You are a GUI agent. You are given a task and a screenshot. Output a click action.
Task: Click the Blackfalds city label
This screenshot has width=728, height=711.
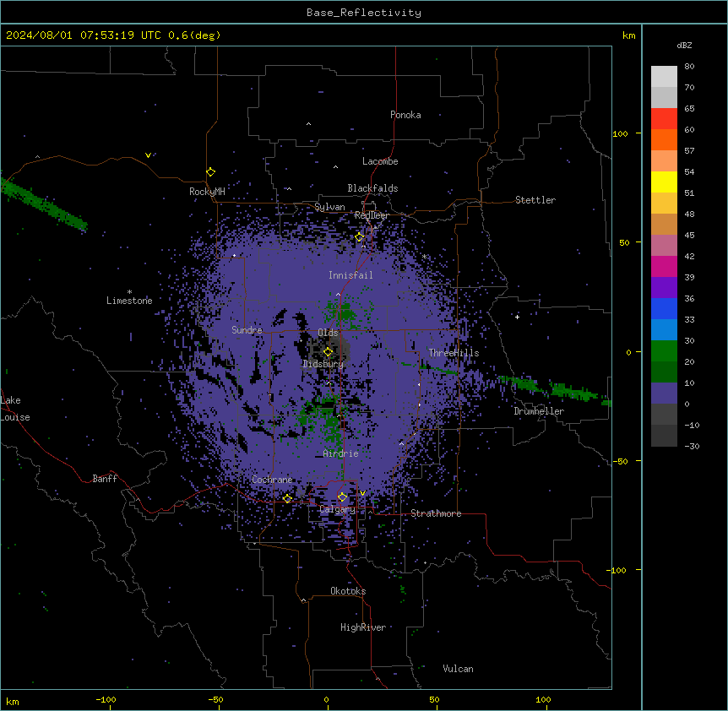(372, 188)
